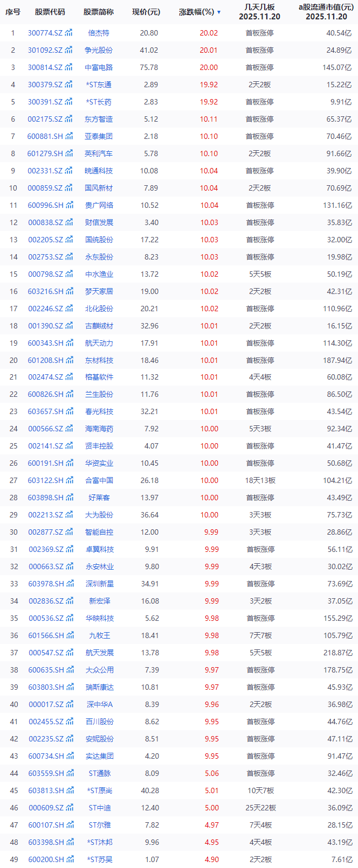
Task: Sort by 涨跌幅(%) descending arrow
Action: [219, 12]
